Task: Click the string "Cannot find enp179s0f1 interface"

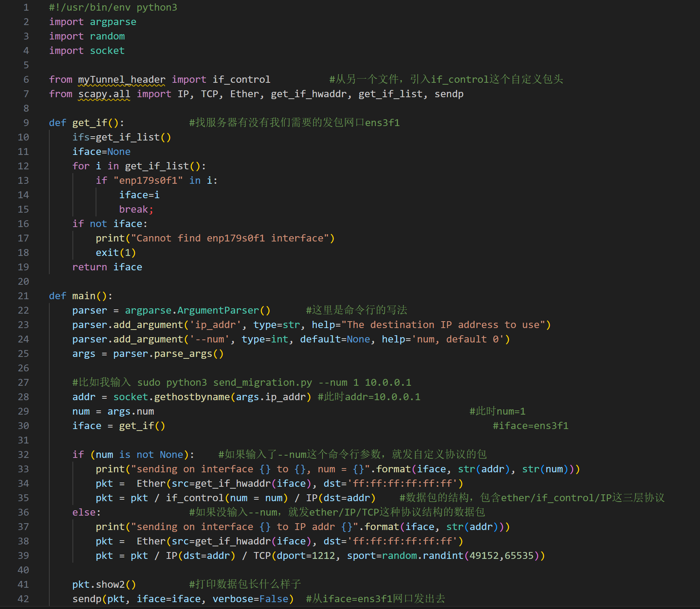Action: click(x=230, y=238)
